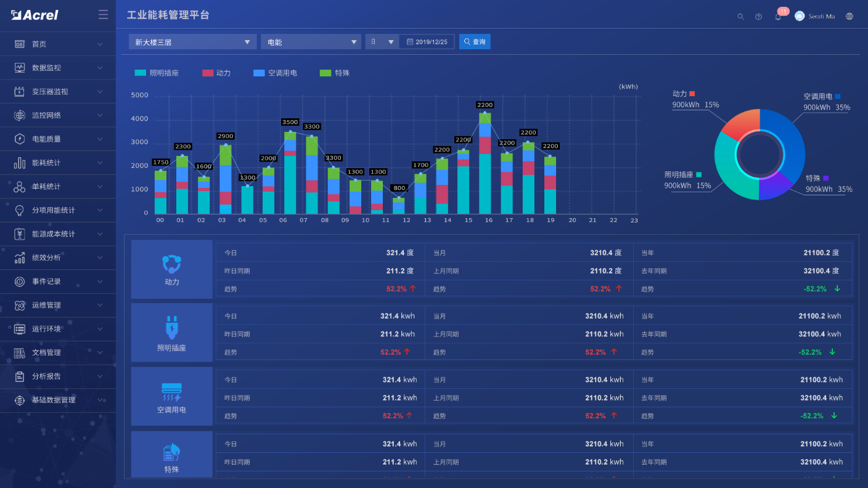Image resolution: width=868 pixels, height=488 pixels.
Task: Toggle 空调用电 series in chart legend
Action: 275,73
